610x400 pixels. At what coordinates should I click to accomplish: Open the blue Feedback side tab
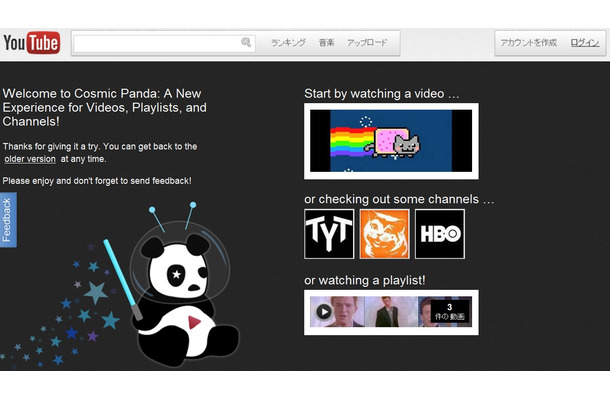click(8, 219)
